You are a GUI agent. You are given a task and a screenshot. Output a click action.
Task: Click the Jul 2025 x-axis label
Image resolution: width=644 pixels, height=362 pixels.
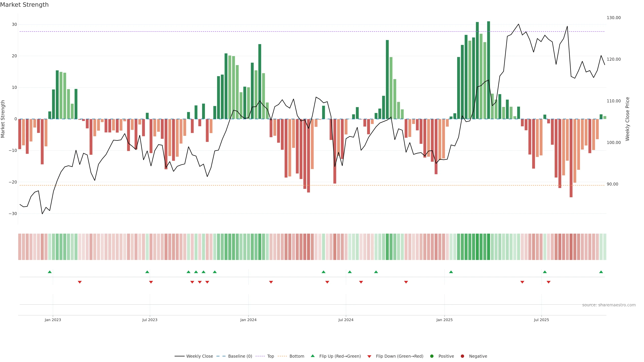pyautogui.click(x=541, y=320)
